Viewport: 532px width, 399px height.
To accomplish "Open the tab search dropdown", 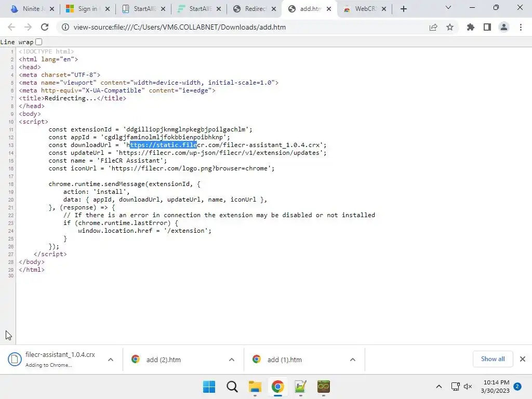I will coord(448,7).
